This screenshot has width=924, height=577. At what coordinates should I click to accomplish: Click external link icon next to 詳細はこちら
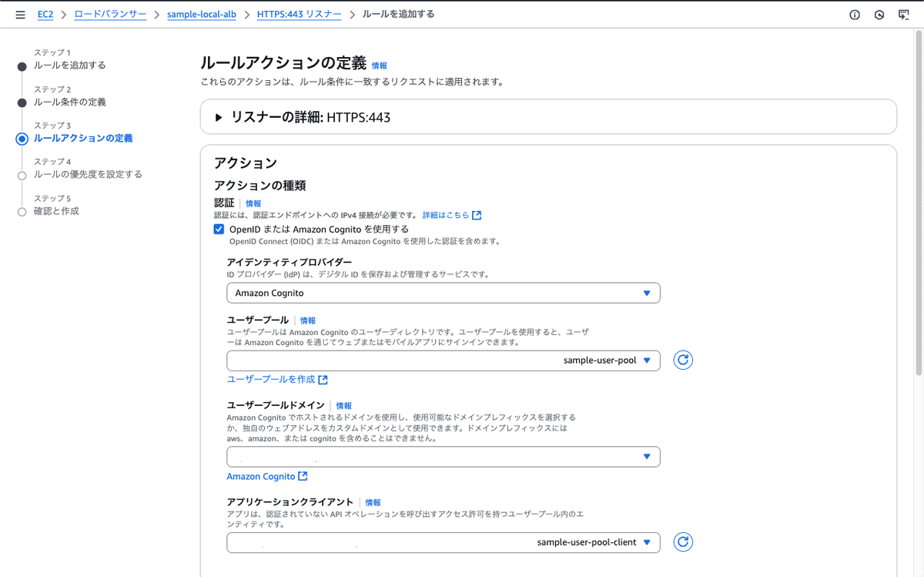point(477,216)
